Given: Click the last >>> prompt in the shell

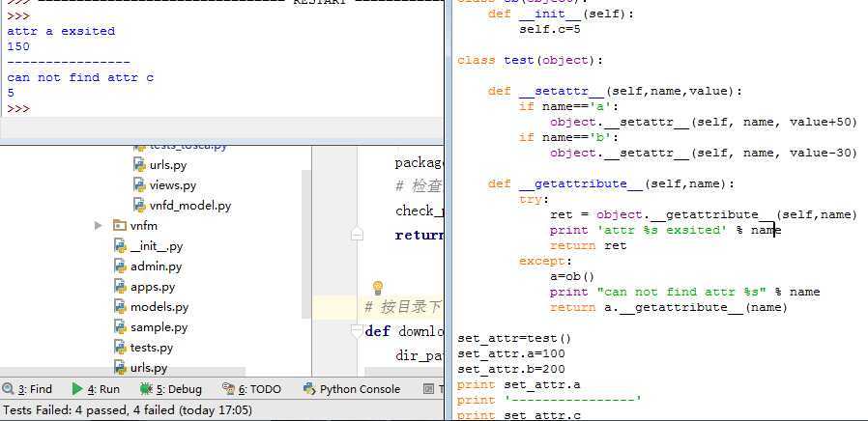Looking at the screenshot, I should [18, 108].
